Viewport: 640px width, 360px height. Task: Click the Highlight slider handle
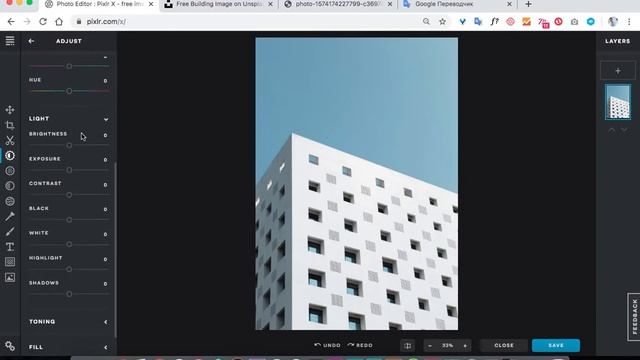[x=69, y=269]
